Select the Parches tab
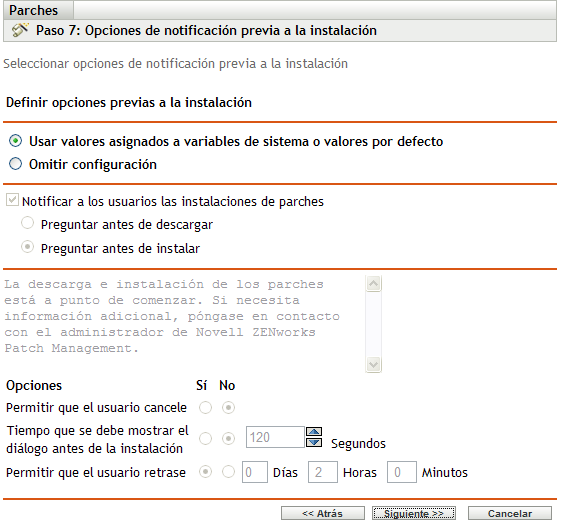 pyautogui.click(x=38, y=10)
